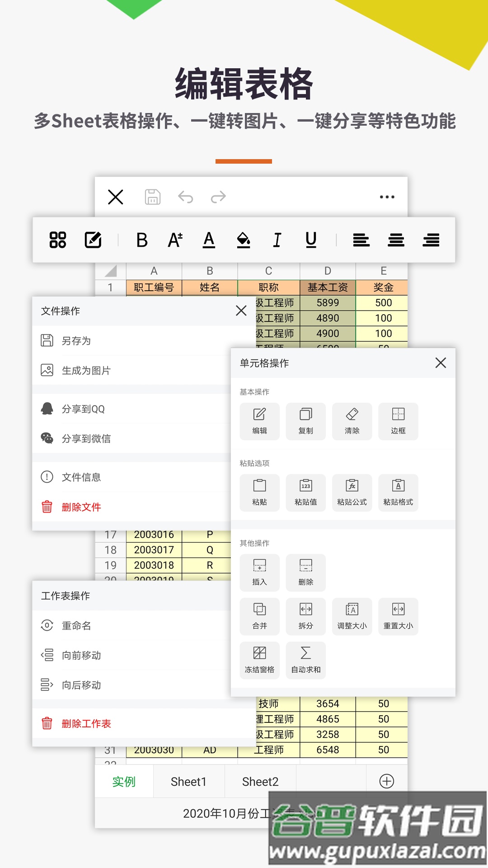Screen dimensions: 488x868
Task: Close the spreadsheet editor with the X icon
Action: pyautogui.click(x=116, y=197)
